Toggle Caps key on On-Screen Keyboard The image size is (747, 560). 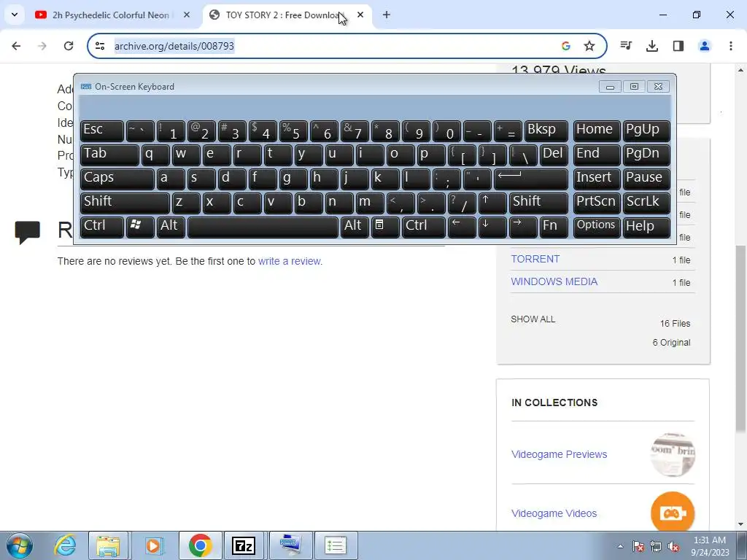pyautogui.click(x=117, y=178)
